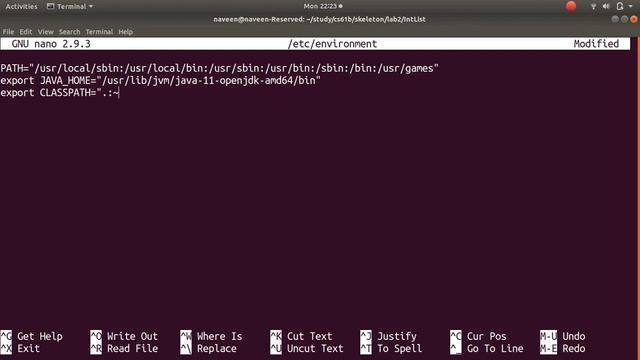The image size is (640, 360).
Task: Click the ^R Read File shortcut
Action: (124, 349)
